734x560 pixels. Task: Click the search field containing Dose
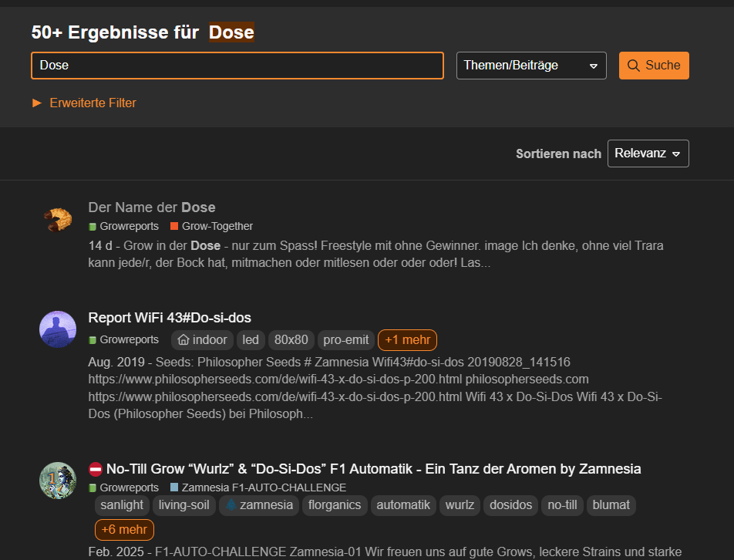pos(237,66)
